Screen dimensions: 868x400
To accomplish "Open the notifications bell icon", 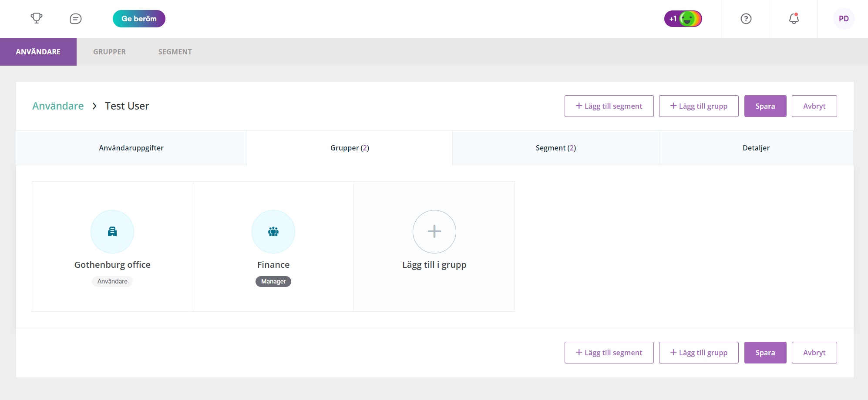I will (794, 19).
